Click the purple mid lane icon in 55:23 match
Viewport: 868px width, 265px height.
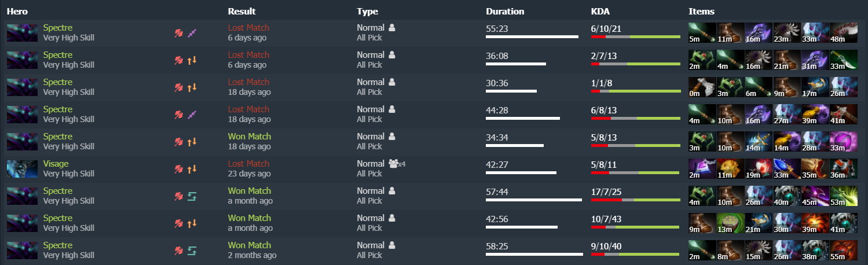click(193, 33)
